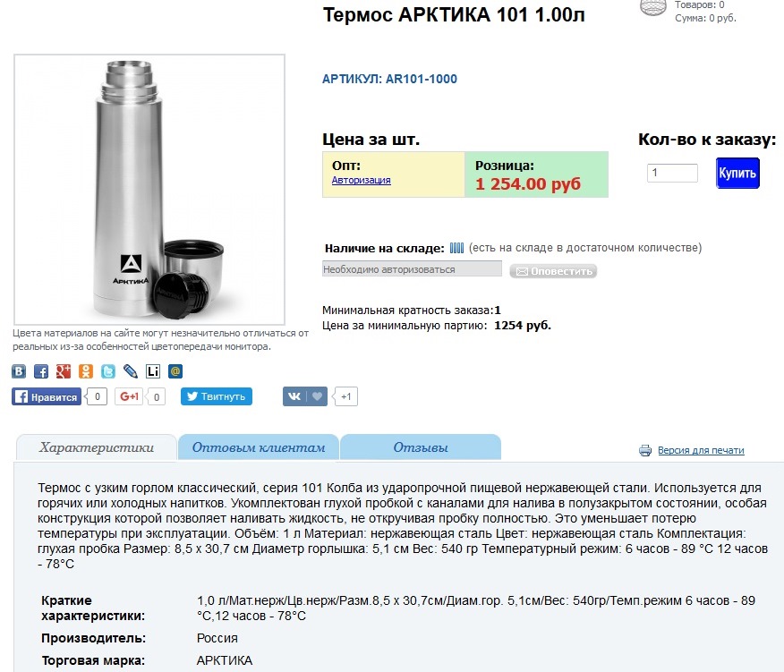Image resolution: width=784 pixels, height=672 pixels.
Task: Open the Авторизация link
Action: tap(361, 180)
